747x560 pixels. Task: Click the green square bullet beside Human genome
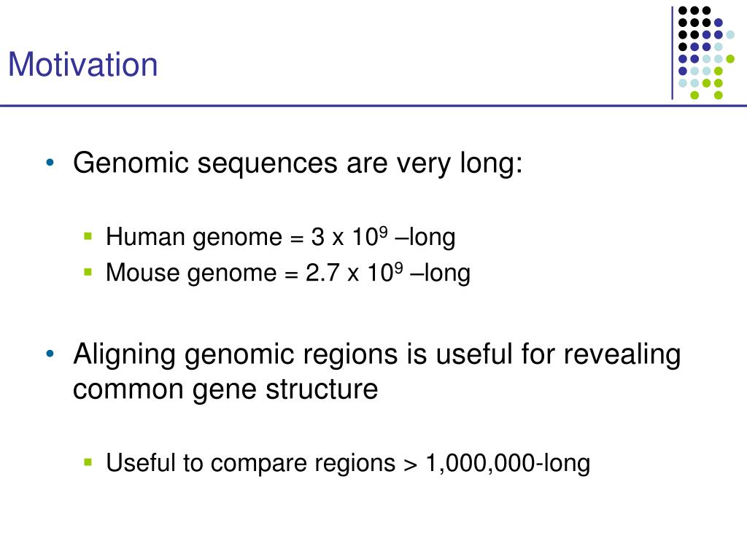[x=88, y=236]
